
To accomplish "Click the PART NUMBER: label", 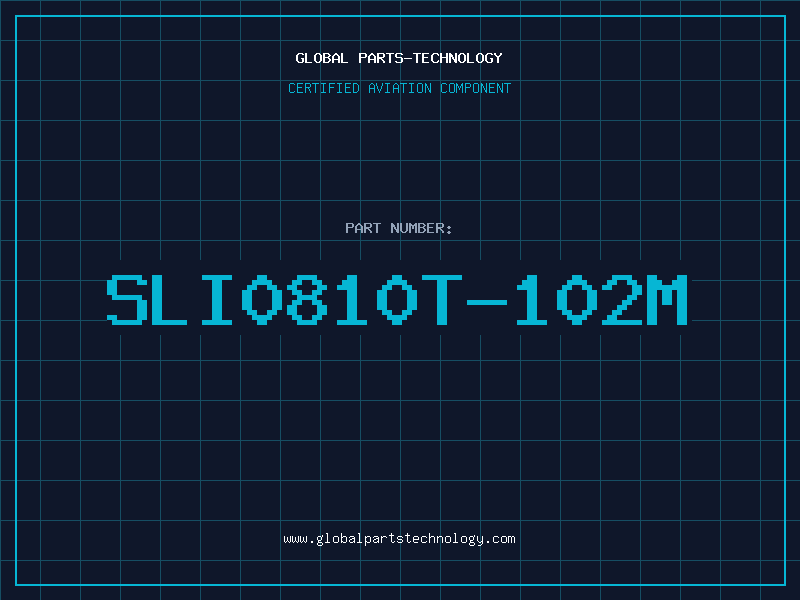I will pyautogui.click(x=399, y=228).
